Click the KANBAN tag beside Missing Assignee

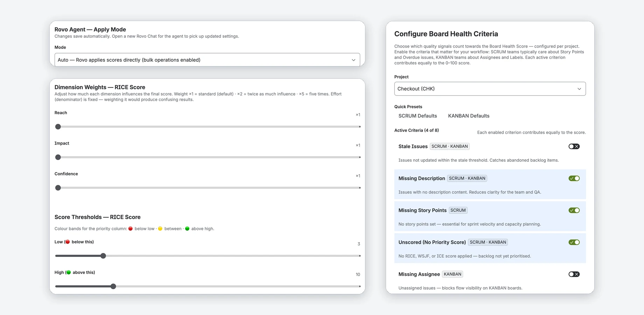pos(453,274)
